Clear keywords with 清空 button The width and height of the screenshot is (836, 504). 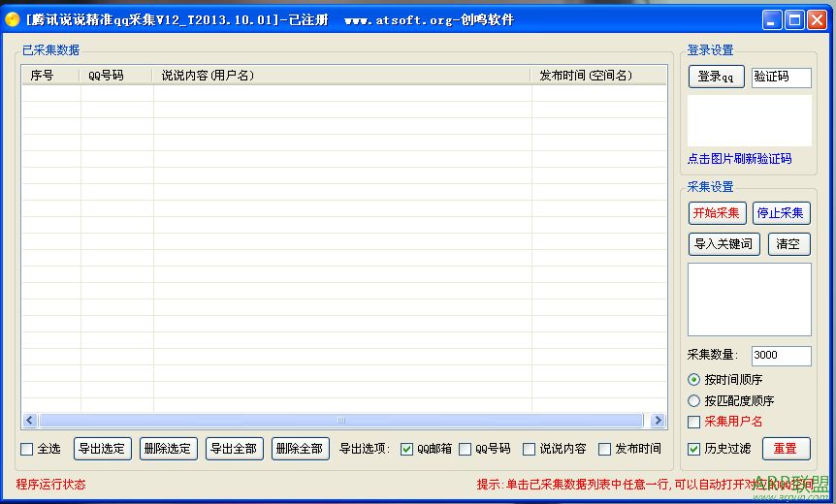788,244
